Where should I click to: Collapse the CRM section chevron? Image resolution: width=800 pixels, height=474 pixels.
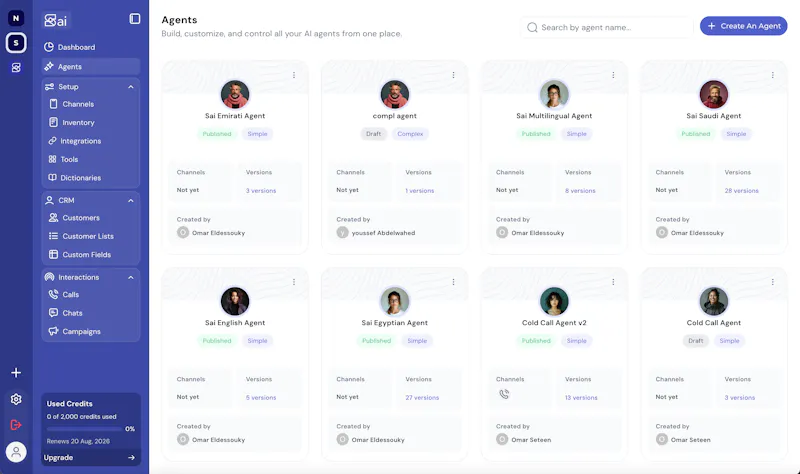[131, 201]
